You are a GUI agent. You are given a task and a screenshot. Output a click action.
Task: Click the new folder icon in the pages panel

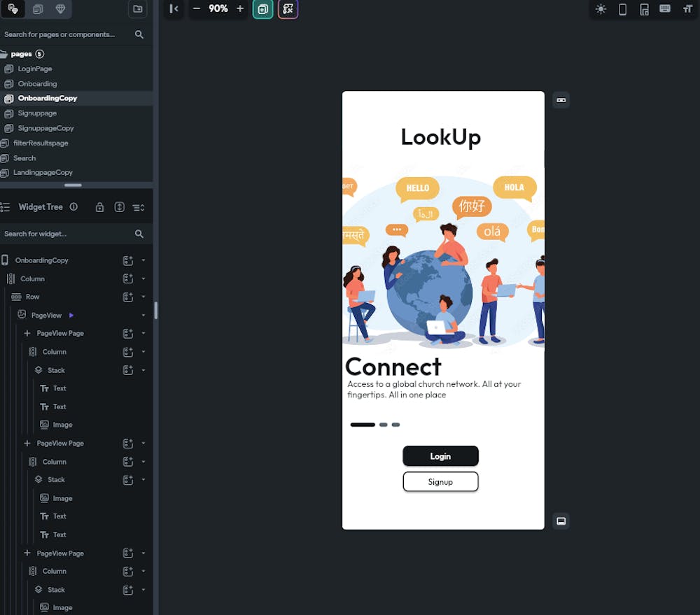click(138, 9)
